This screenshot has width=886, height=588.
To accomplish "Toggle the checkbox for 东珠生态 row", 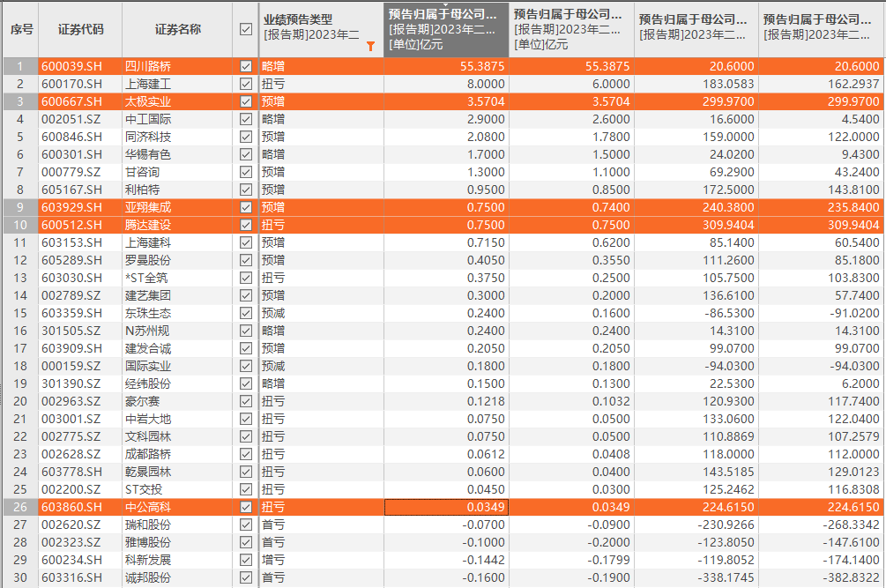I will point(246,313).
